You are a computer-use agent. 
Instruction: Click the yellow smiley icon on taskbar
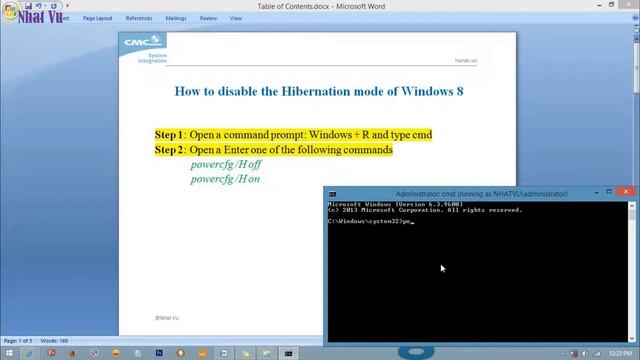116,353
